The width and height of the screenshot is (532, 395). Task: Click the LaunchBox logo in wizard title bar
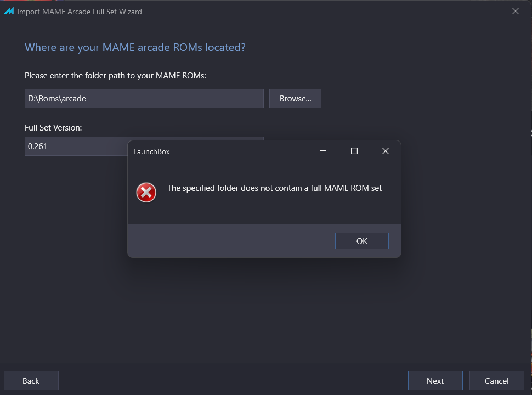[8, 11]
